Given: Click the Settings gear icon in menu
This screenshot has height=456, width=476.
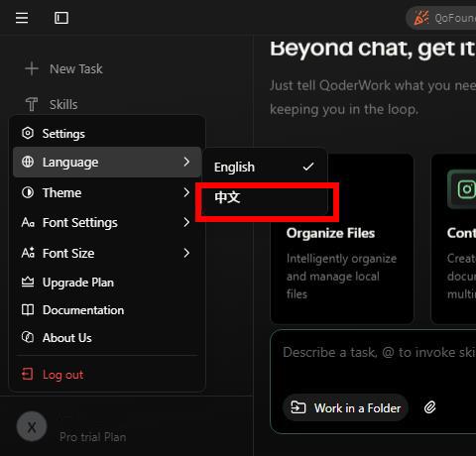Looking at the screenshot, I should (x=28, y=133).
